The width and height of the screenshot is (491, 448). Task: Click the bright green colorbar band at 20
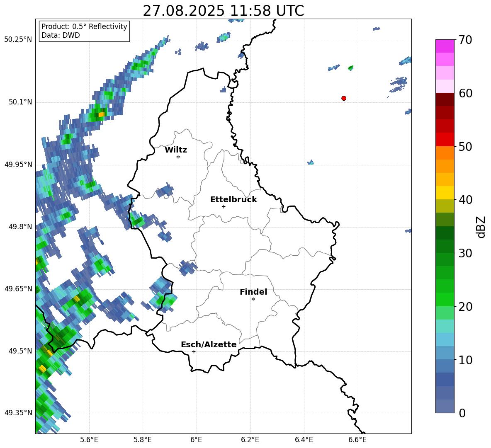coord(445,299)
